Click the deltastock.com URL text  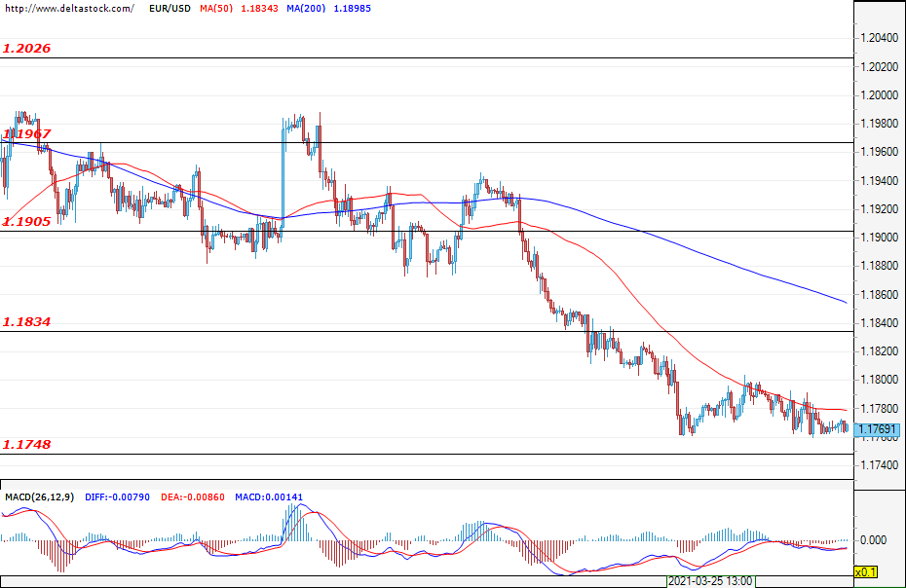point(69,8)
